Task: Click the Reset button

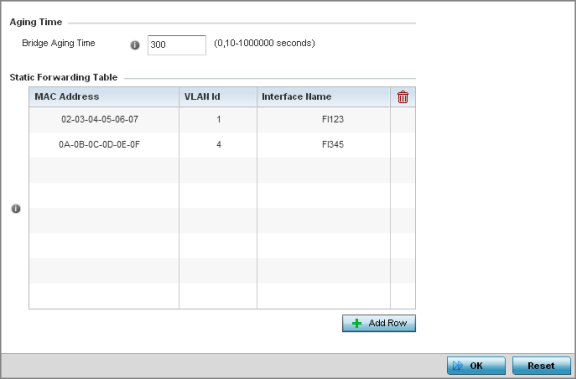Action: point(541,366)
